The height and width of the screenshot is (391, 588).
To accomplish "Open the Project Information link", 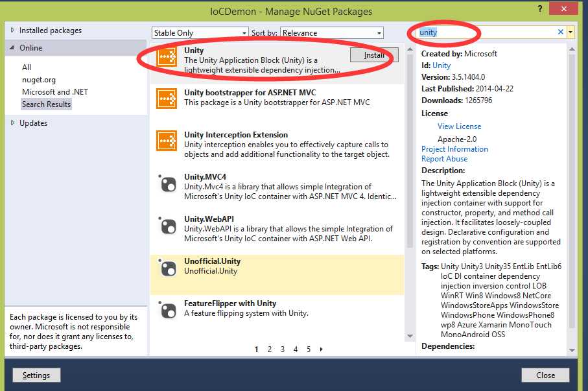I will [x=454, y=149].
